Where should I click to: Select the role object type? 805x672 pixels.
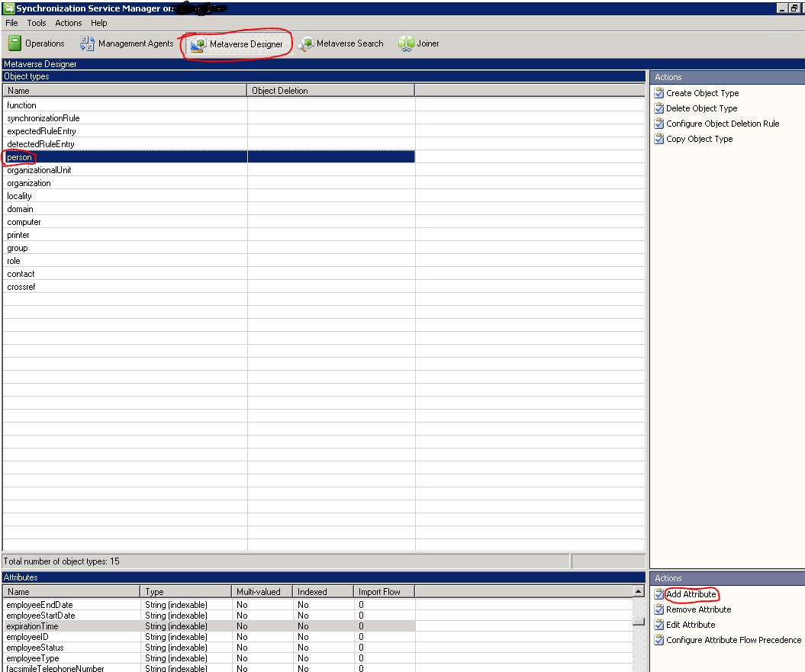click(x=209, y=261)
